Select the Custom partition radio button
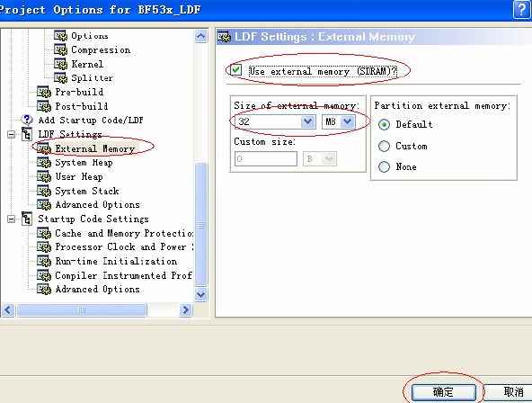 384,147
